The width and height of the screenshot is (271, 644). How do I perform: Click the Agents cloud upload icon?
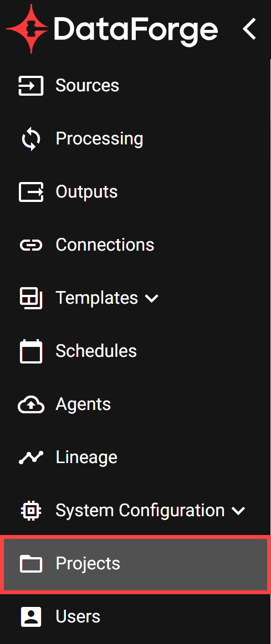click(x=31, y=404)
